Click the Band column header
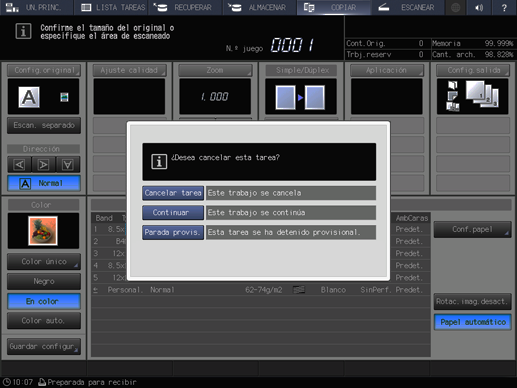Image resolution: width=517 pixels, height=388 pixels. coord(104,218)
